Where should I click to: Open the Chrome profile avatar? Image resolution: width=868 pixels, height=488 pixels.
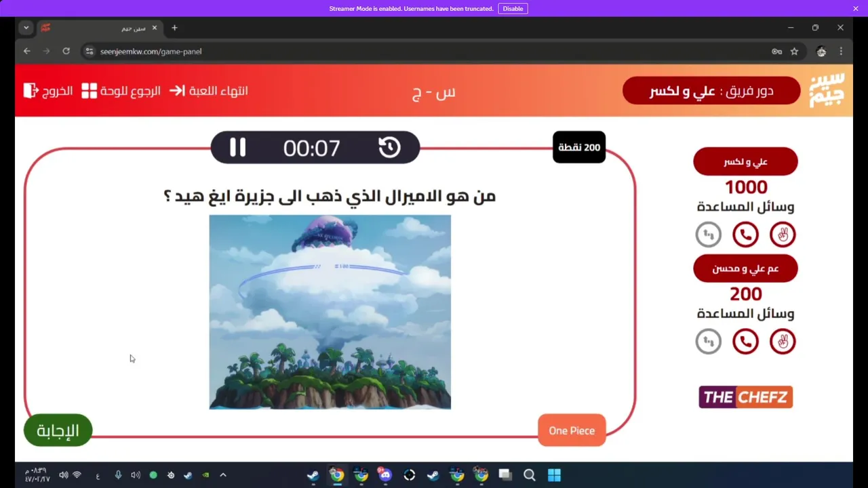pos(821,51)
